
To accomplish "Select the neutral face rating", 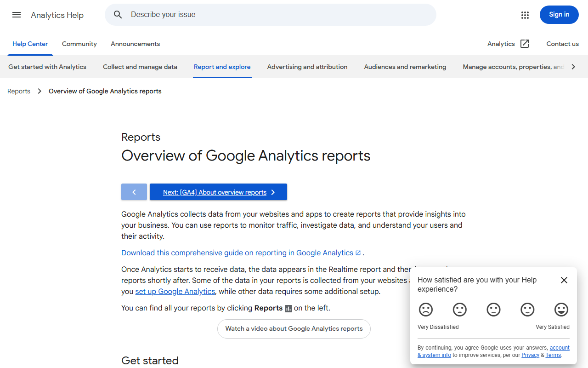I will 493,310.
